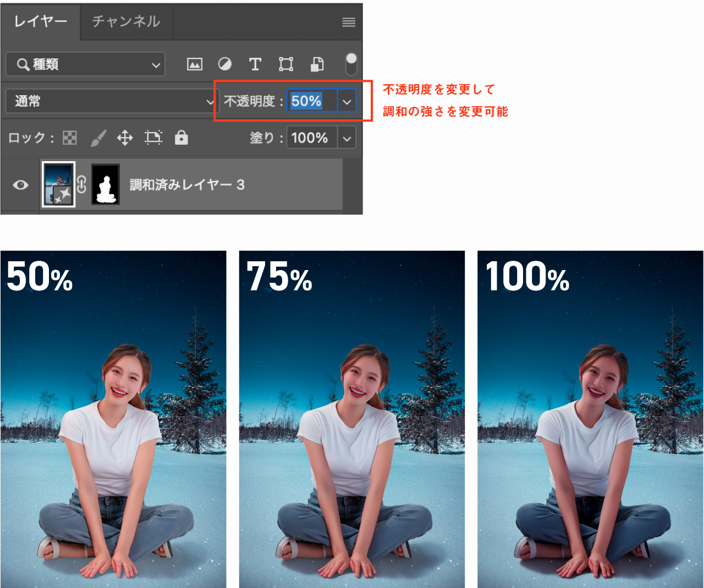Expand the 塗り fill slider arrow
704x588 pixels.
pos(347,138)
